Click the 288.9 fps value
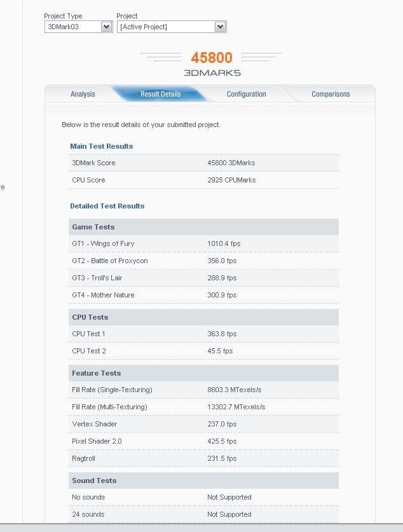 222,278
